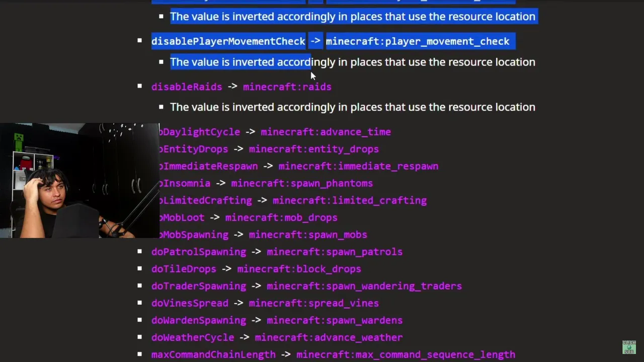Click the minecraft:mob_drops code text
The image size is (644, 362).
(x=281, y=217)
